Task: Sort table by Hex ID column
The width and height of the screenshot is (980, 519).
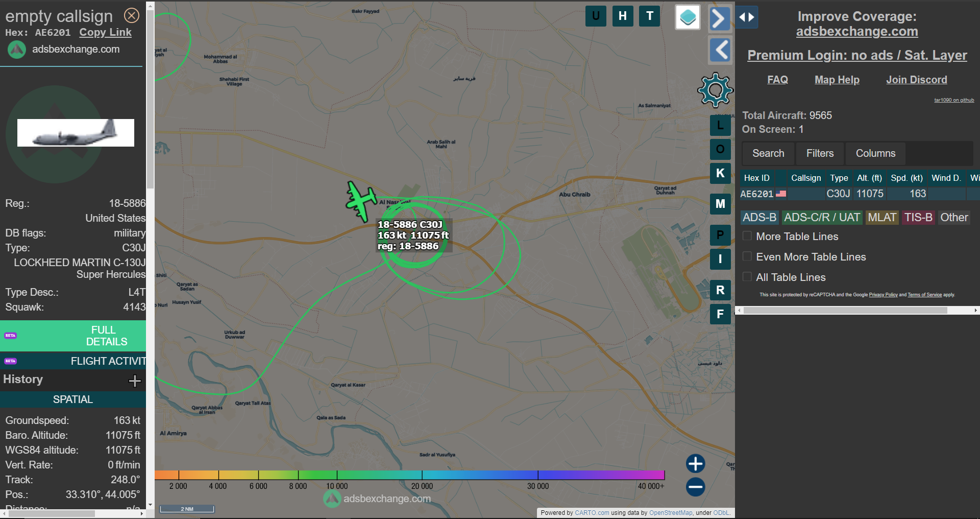Action: point(756,178)
